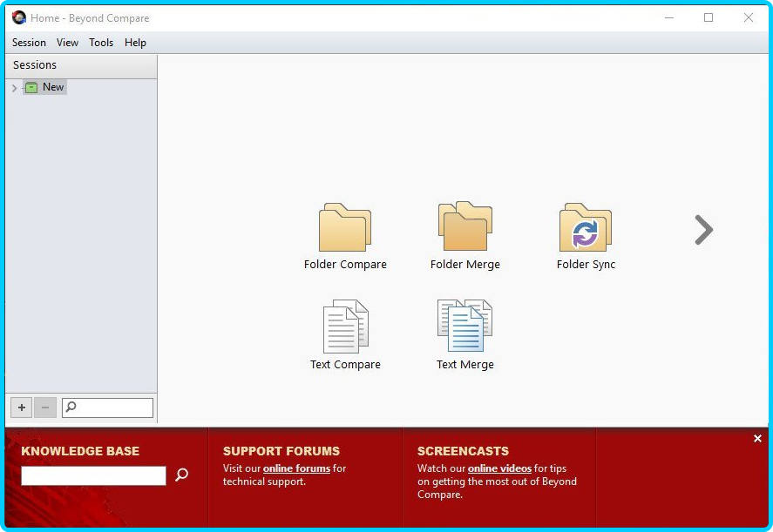Click the plus button to add session

pos(21,407)
